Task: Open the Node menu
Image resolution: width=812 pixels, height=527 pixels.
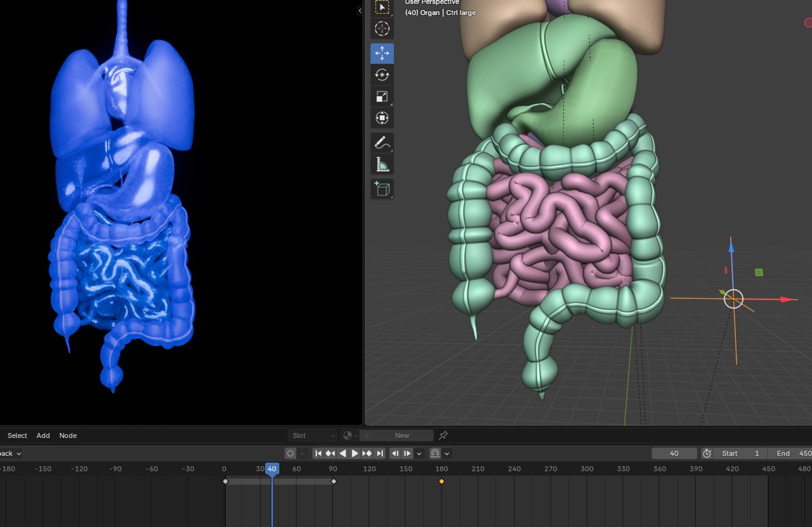Action: coord(68,435)
